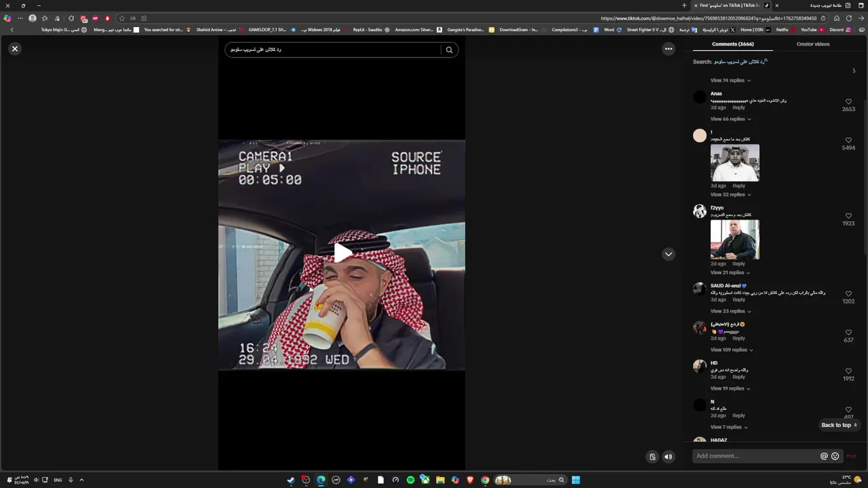
Task: Open YouTube bookmark
Action: click(812, 30)
